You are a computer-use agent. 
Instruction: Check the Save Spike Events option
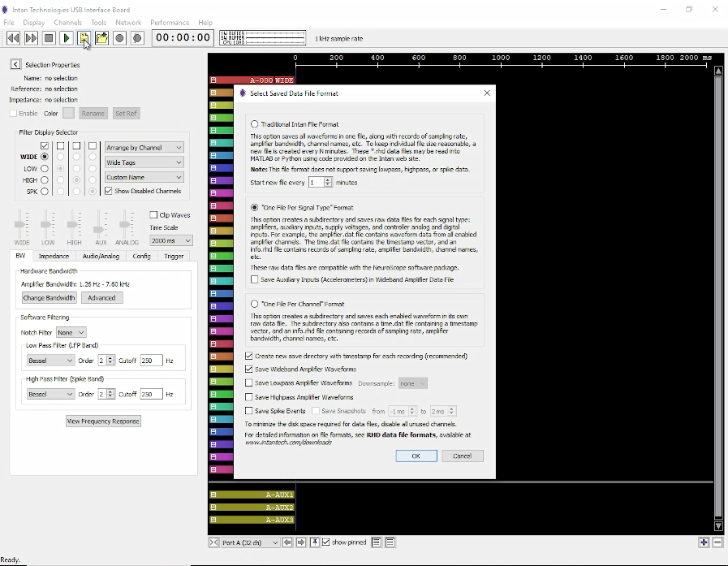250,412
